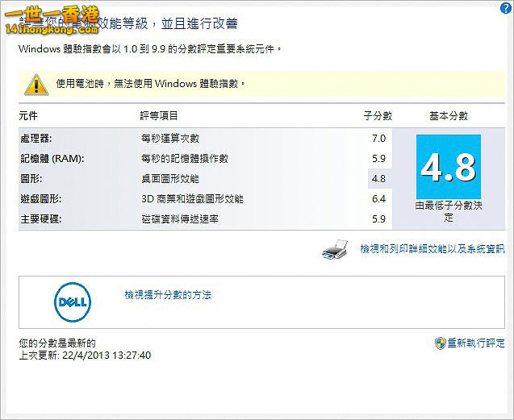
Task: Click the printer icon
Action: 336,250
